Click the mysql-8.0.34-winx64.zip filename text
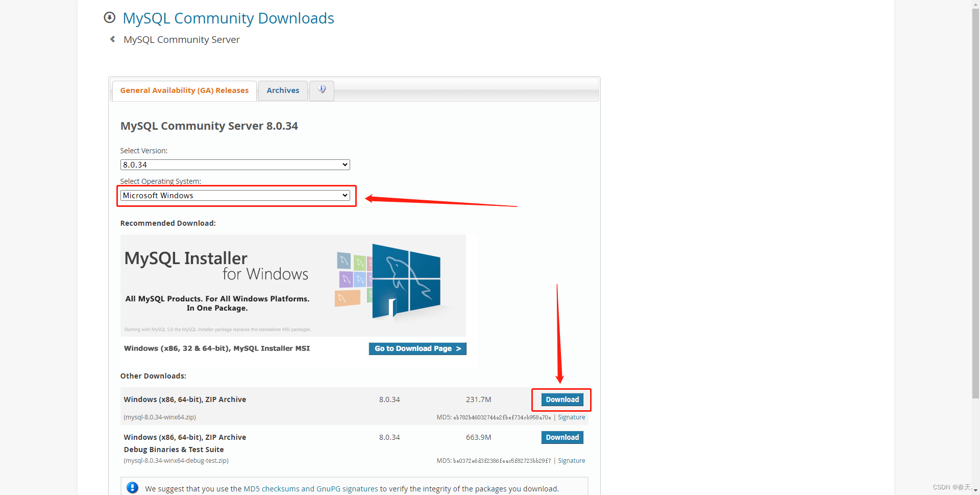980x495 pixels. coord(160,417)
